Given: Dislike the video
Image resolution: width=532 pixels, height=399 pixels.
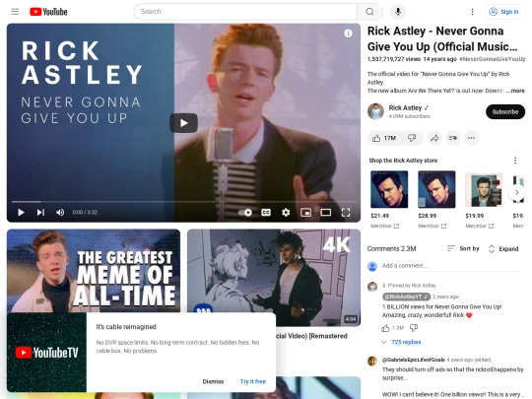Looking at the screenshot, I should point(412,138).
